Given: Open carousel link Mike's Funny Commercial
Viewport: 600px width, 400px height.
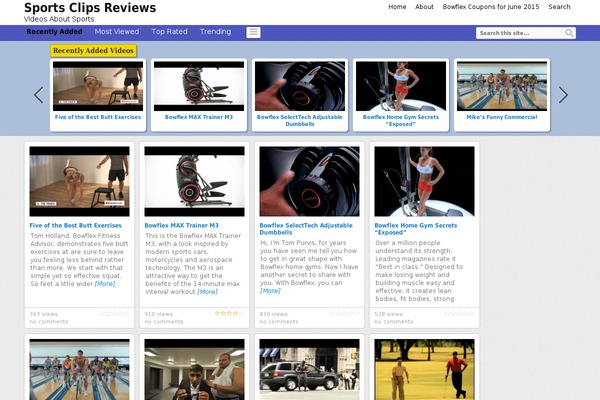Looking at the screenshot, I should pyautogui.click(x=502, y=117).
